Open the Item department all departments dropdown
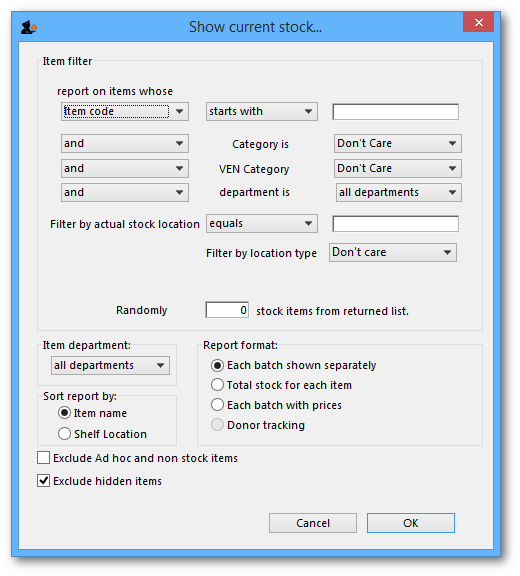The width and height of the screenshot is (520, 576). [x=110, y=366]
